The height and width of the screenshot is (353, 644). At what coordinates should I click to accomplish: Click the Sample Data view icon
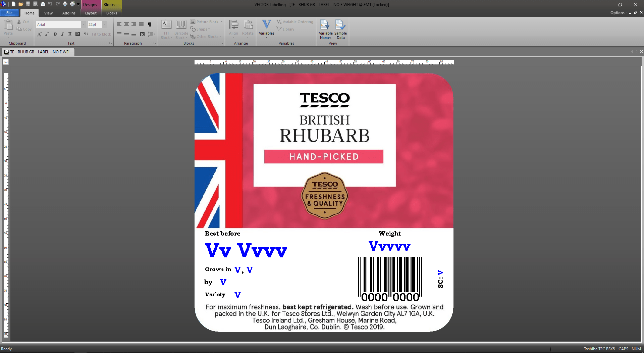[340, 30]
